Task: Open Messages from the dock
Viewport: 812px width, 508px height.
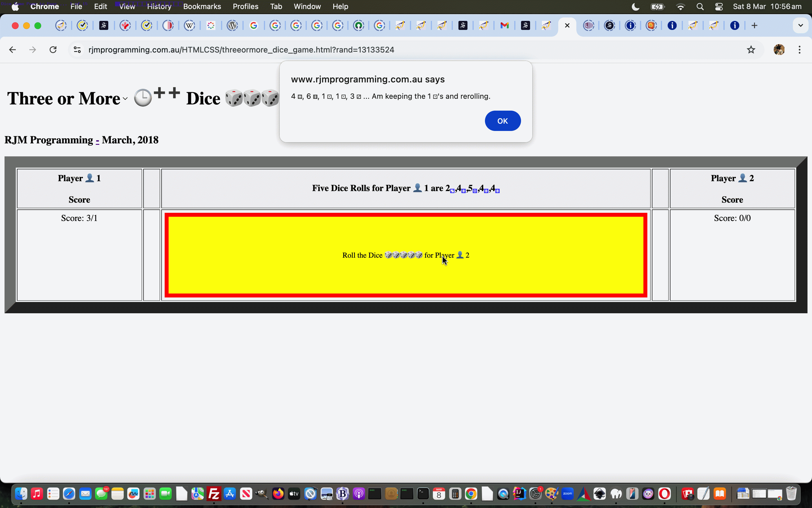Action: point(101,494)
